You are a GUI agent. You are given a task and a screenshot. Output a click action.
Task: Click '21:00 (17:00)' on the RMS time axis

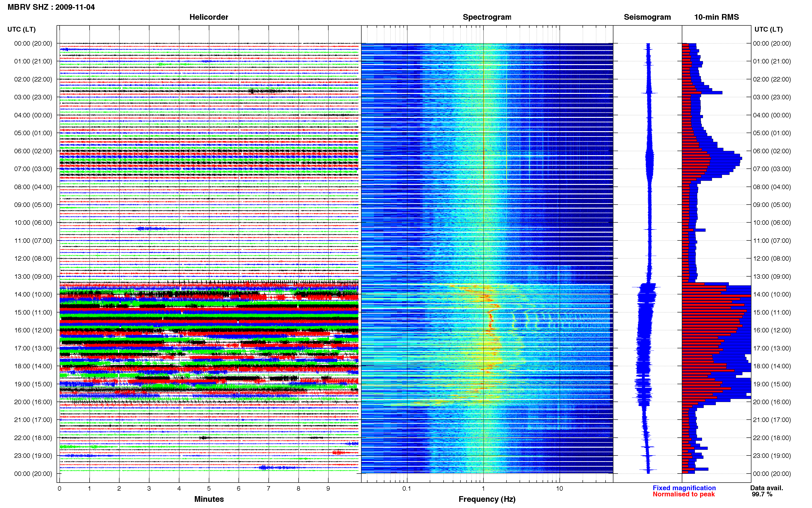(x=772, y=420)
